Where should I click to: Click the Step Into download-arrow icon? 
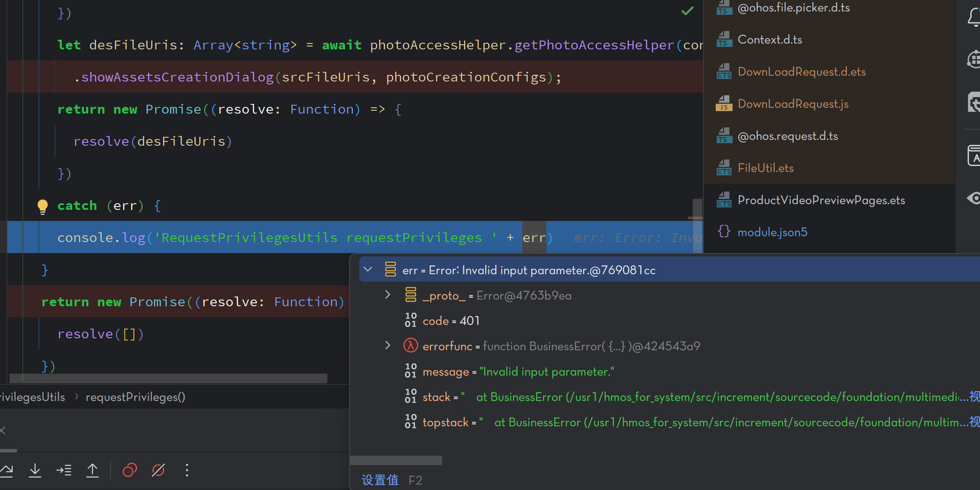tap(35, 470)
